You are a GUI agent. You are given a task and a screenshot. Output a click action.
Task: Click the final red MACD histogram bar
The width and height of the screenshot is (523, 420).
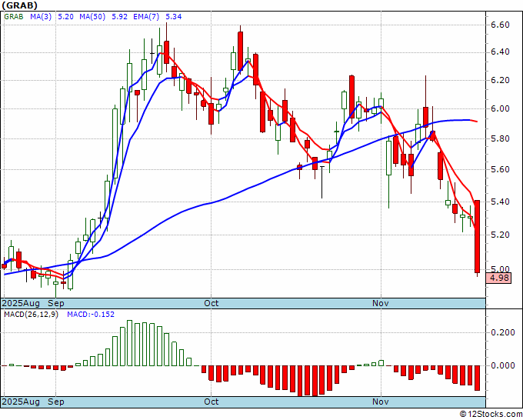coord(478,378)
